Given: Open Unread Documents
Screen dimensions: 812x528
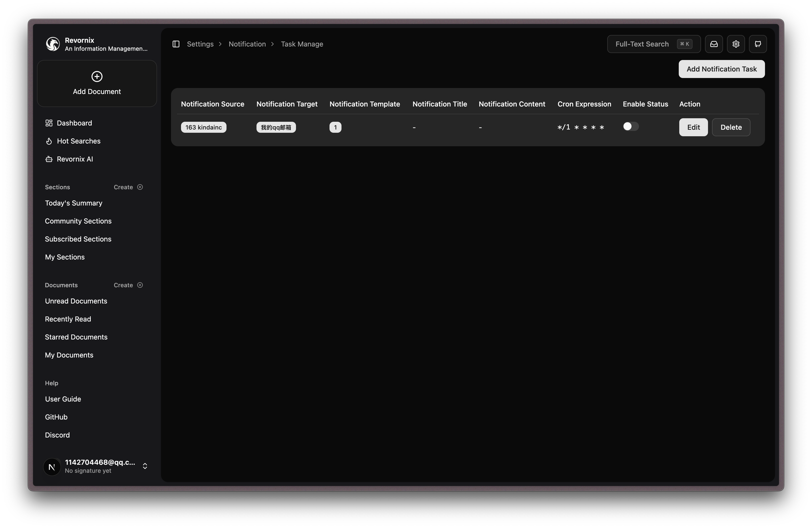Looking at the screenshot, I should click(x=76, y=301).
